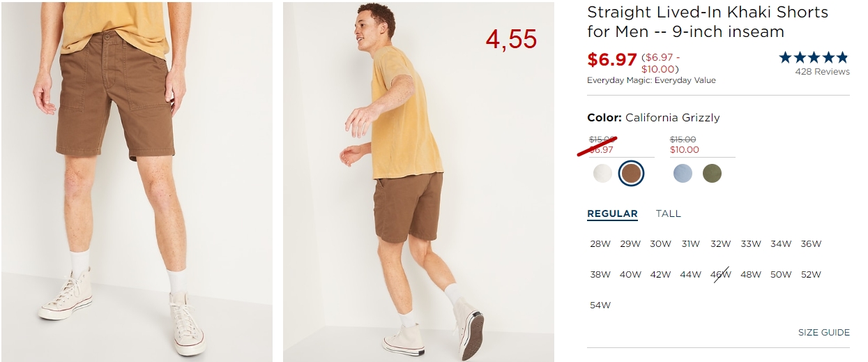Select the white color swatch
Screen dimensions: 868x362
pos(602,174)
